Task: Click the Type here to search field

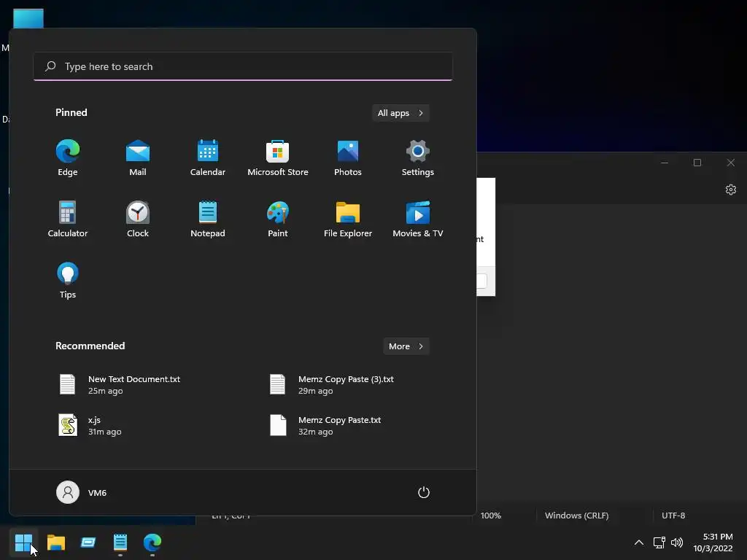Action: (x=243, y=66)
